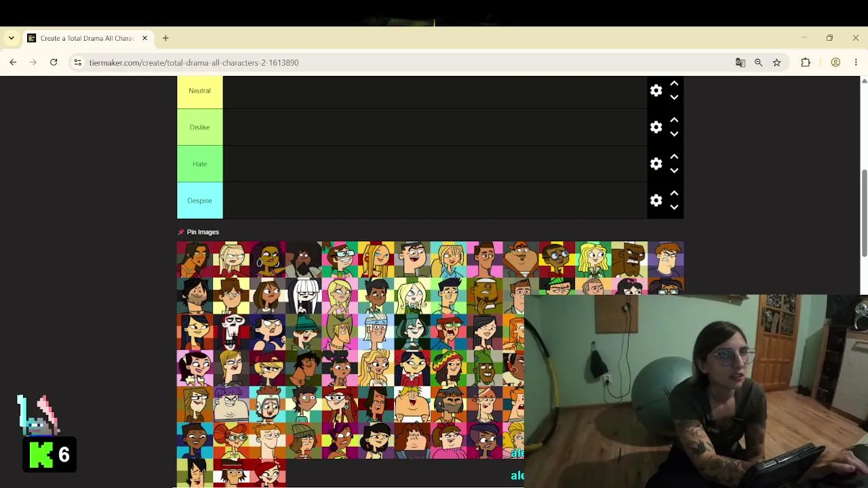Image resolution: width=868 pixels, height=488 pixels.
Task: Open settings gear for Despise tier
Action: click(x=656, y=200)
